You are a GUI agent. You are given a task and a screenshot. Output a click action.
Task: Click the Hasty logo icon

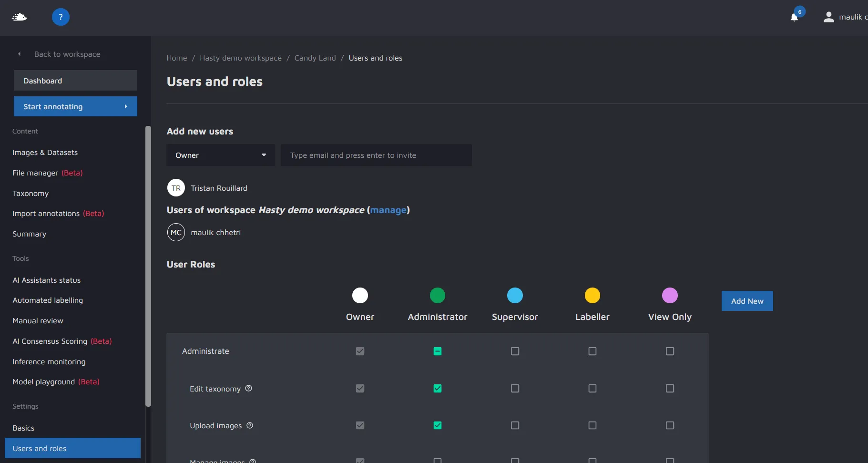pyautogui.click(x=19, y=17)
